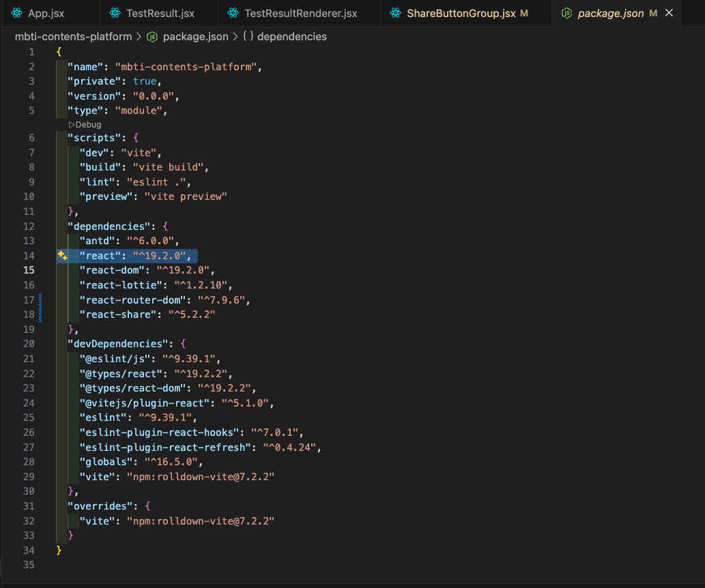Click the "@eslint/js" key

coord(115,359)
